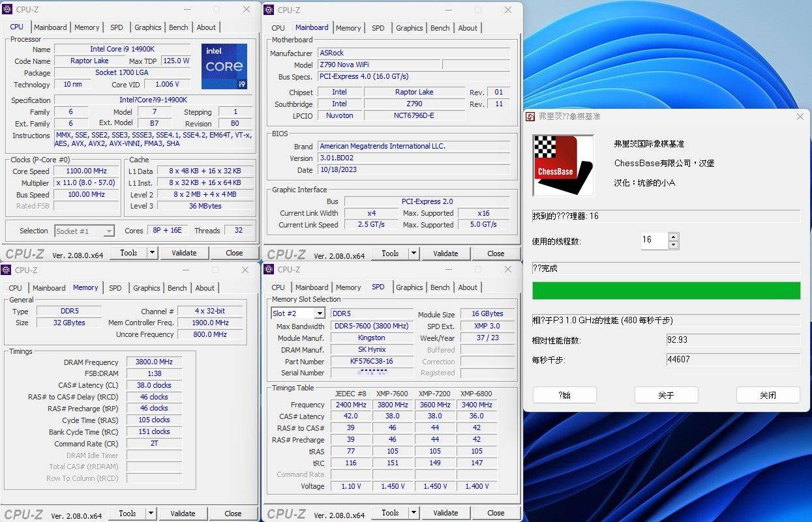Close the Fritz chess benchmark dialog with X
Viewport: 812px width, 522px height.
(x=800, y=117)
